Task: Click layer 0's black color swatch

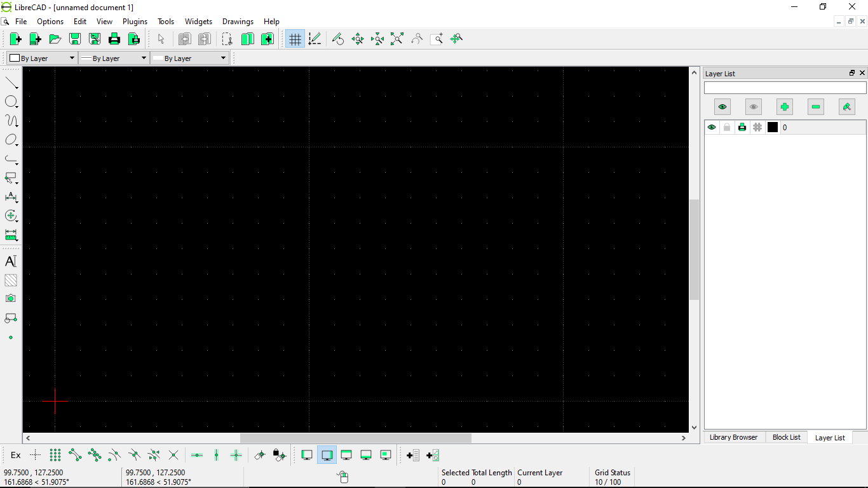Action: (x=773, y=127)
